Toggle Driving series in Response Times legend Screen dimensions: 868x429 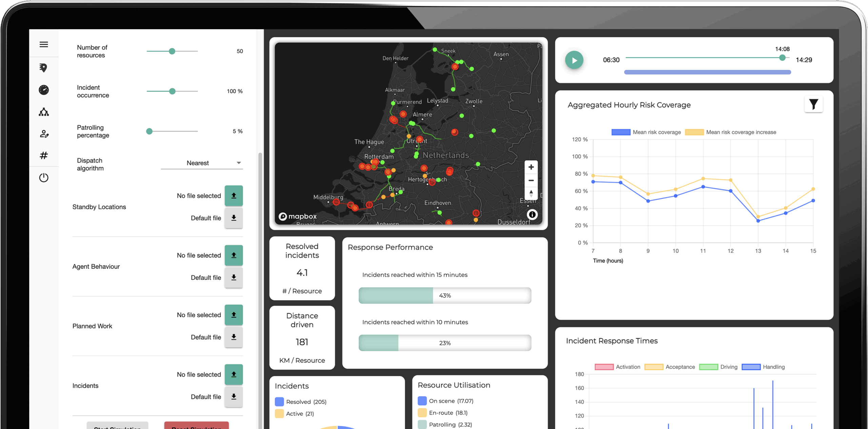[718, 367]
